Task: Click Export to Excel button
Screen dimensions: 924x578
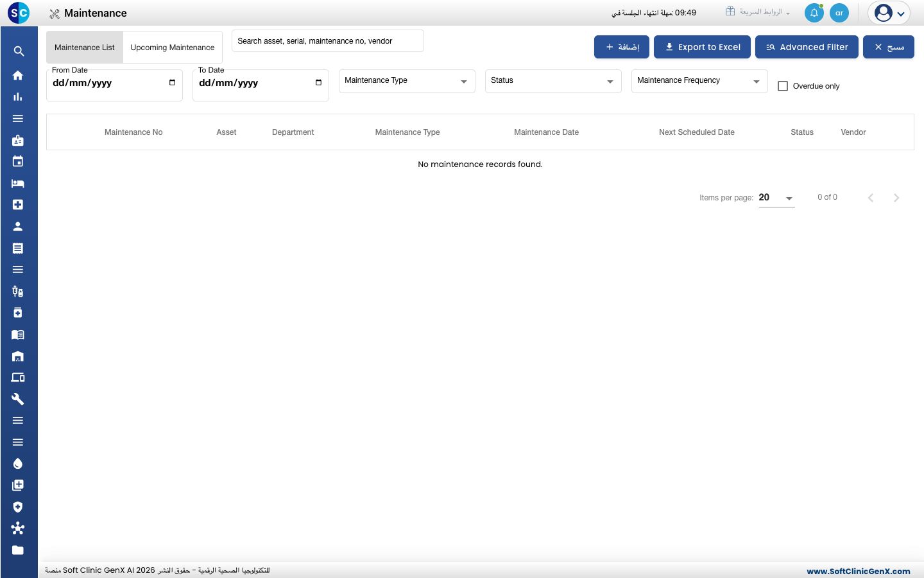Action: click(702, 47)
